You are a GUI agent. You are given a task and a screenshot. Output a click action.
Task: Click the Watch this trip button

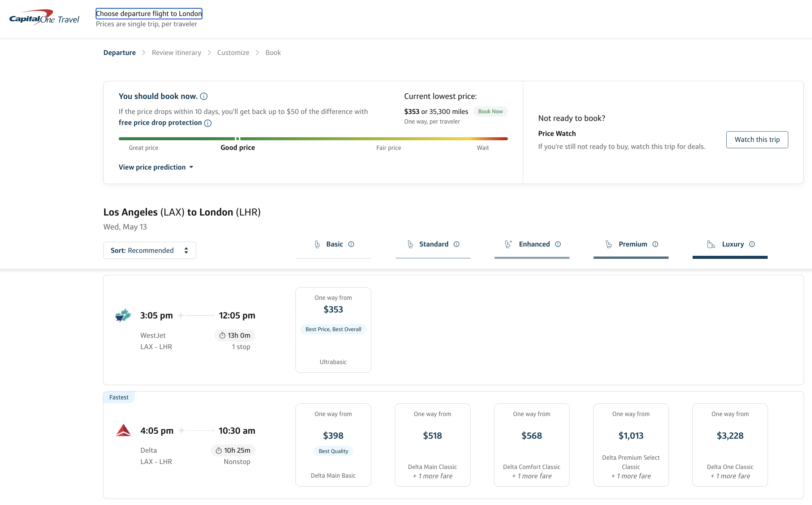(x=757, y=140)
